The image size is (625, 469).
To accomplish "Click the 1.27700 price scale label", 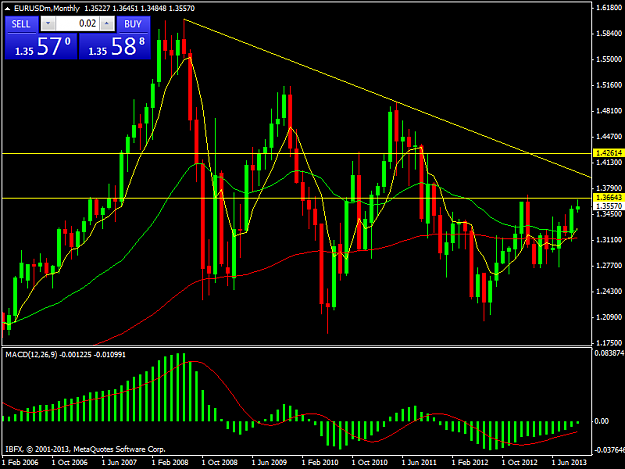I will [x=609, y=265].
